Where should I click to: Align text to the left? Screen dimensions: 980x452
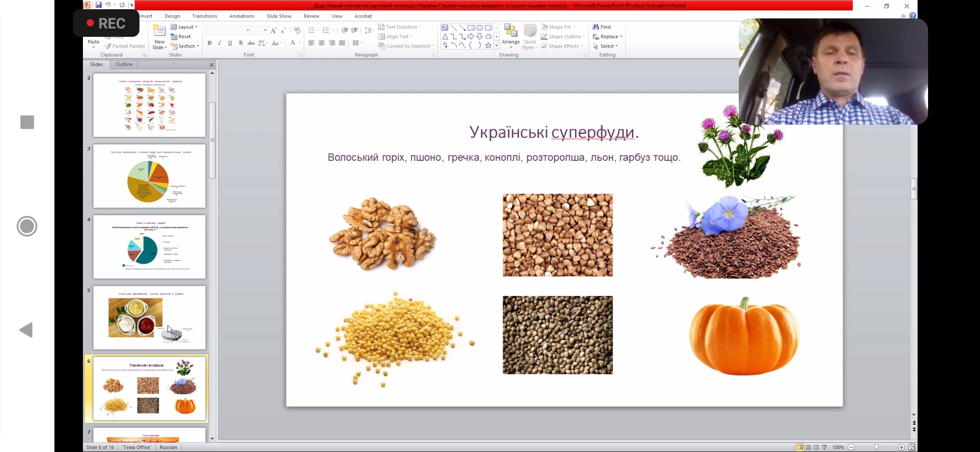tap(311, 43)
